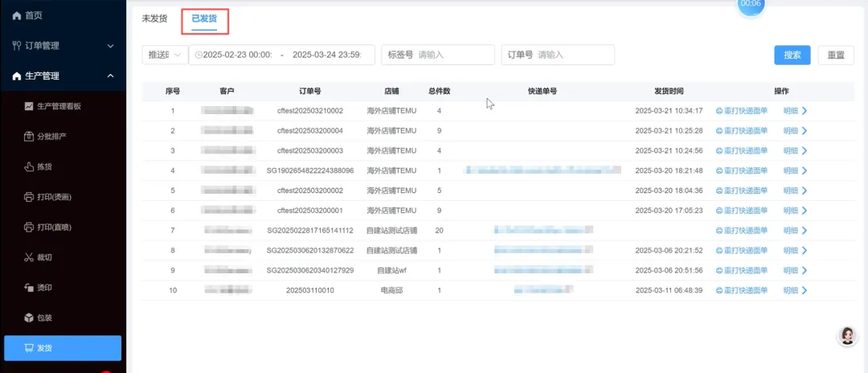
Task: Select the 已发货 tab
Action: point(204,18)
